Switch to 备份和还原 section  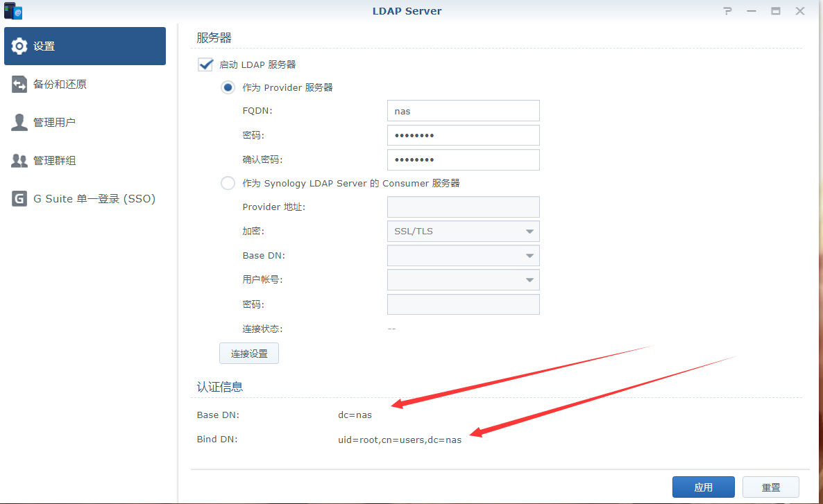click(x=60, y=85)
